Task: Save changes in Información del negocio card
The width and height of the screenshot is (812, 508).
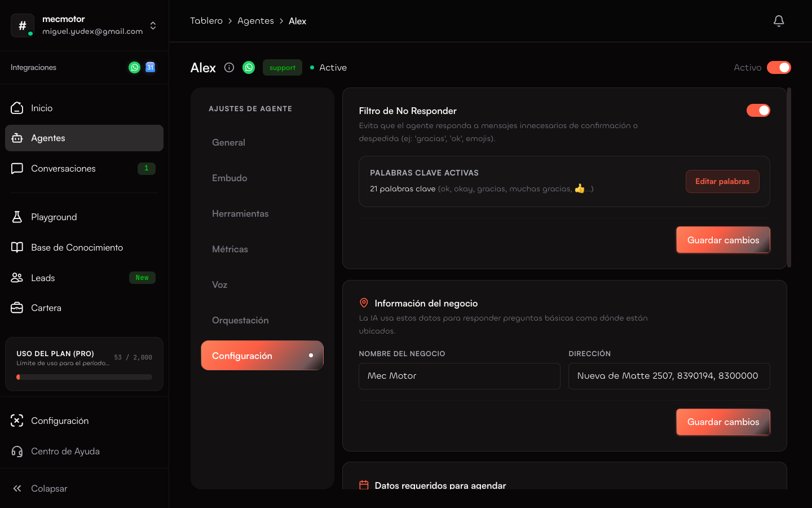Action: click(723, 422)
